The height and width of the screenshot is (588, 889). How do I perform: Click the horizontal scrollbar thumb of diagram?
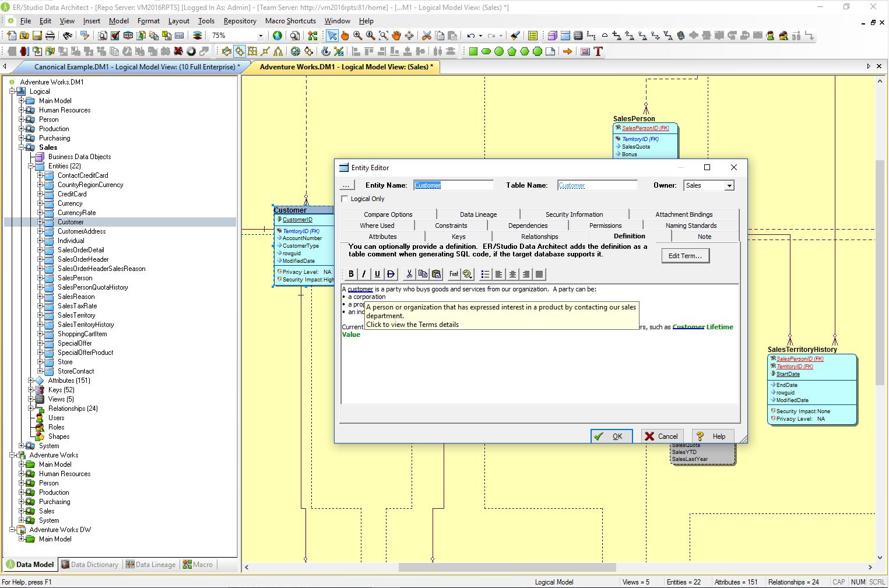tap(507, 567)
